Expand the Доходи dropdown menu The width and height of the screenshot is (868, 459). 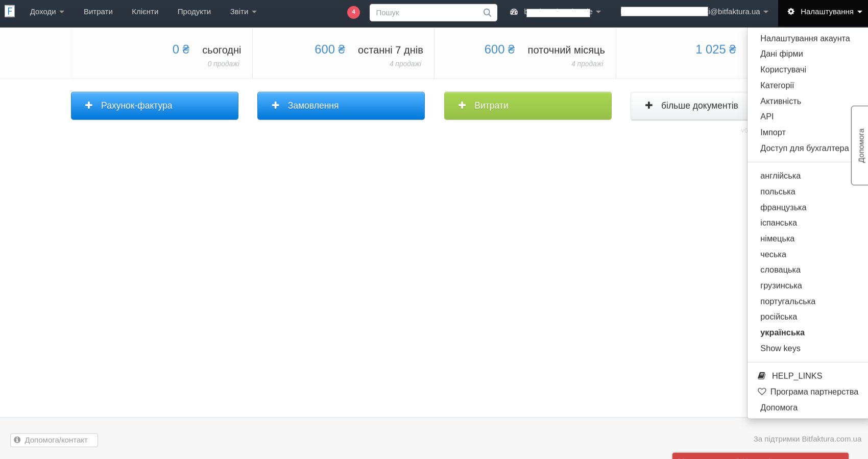click(47, 12)
